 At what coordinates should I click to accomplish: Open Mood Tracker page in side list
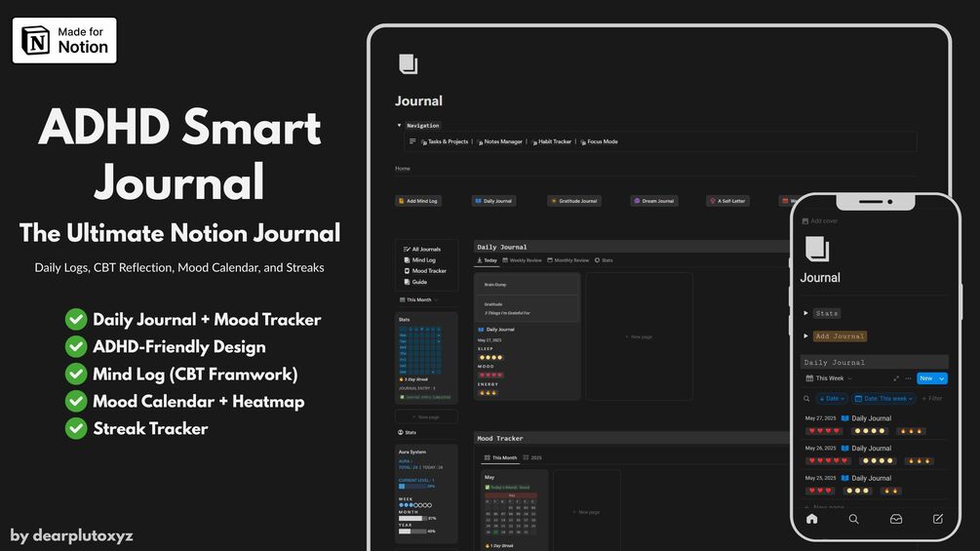425,271
